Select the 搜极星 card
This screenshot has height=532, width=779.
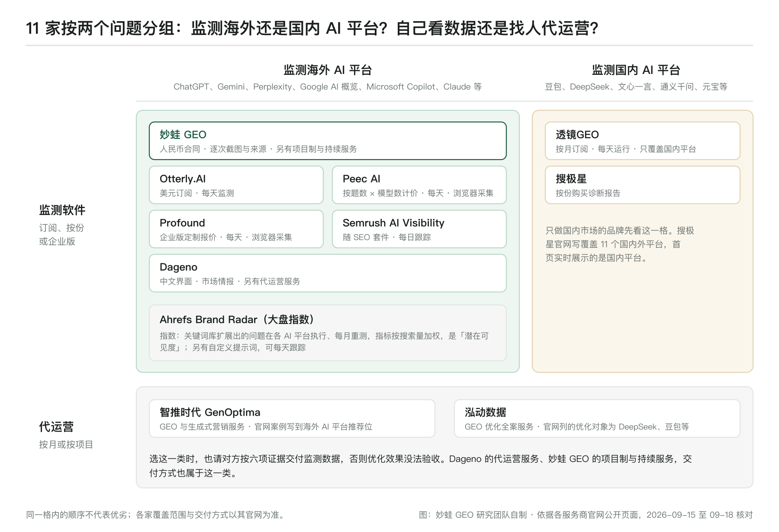click(x=643, y=185)
